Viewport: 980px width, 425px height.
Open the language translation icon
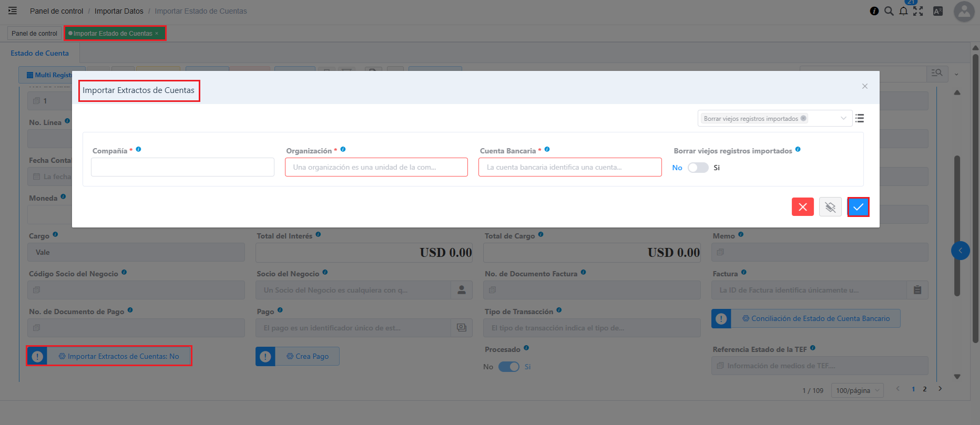coord(937,11)
